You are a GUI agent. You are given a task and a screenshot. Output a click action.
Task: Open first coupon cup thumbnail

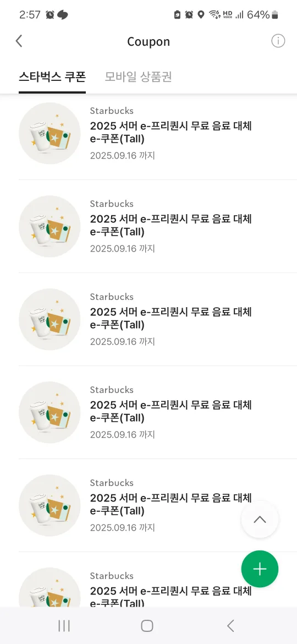pyautogui.click(x=50, y=133)
